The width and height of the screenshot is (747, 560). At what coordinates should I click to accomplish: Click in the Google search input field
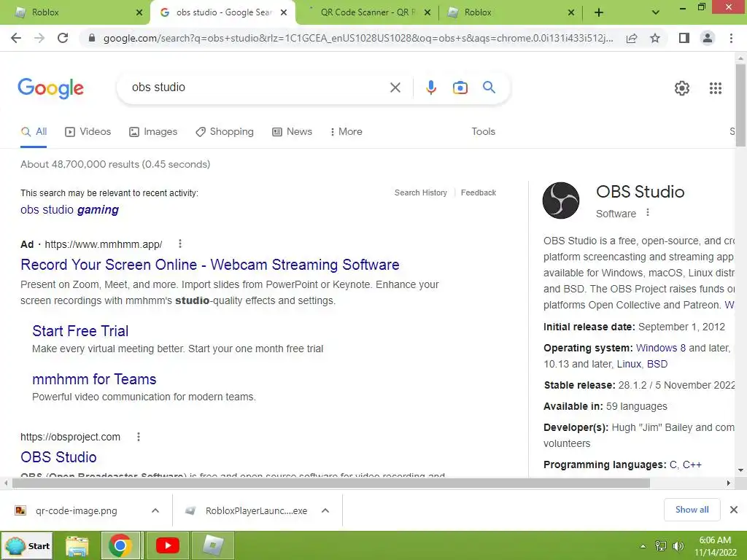click(258, 87)
